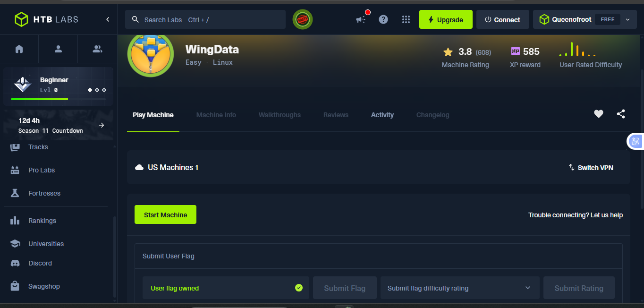Open Trouble connecting? Let us help link
The image size is (644, 308).
tap(576, 215)
